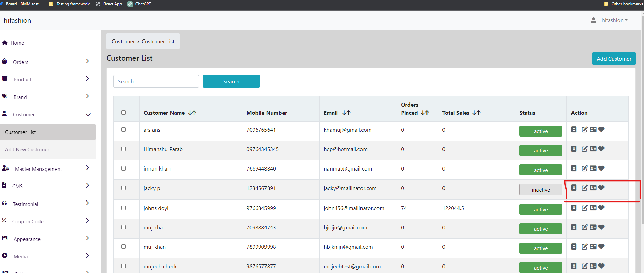Click the Coupon Code percent icon
644x273 pixels.
point(4,220)
